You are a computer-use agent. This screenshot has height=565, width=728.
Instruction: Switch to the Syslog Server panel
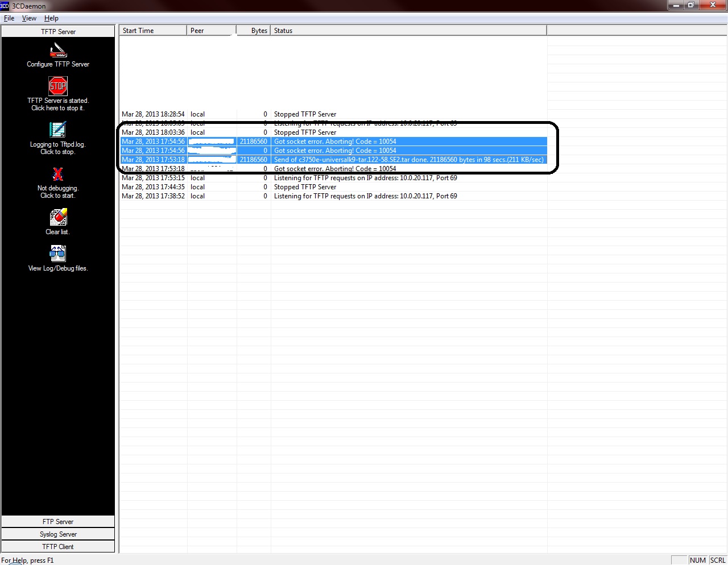(58, 534)
